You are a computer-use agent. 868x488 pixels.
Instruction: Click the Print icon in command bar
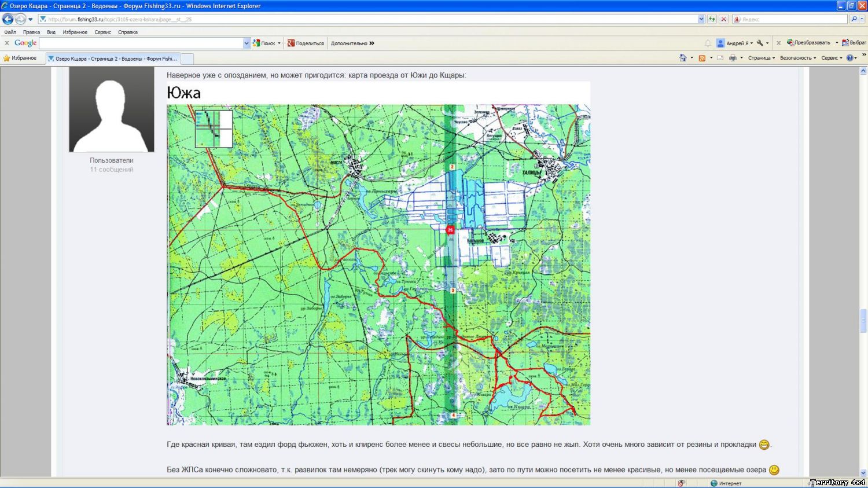(x=733, y=58)
